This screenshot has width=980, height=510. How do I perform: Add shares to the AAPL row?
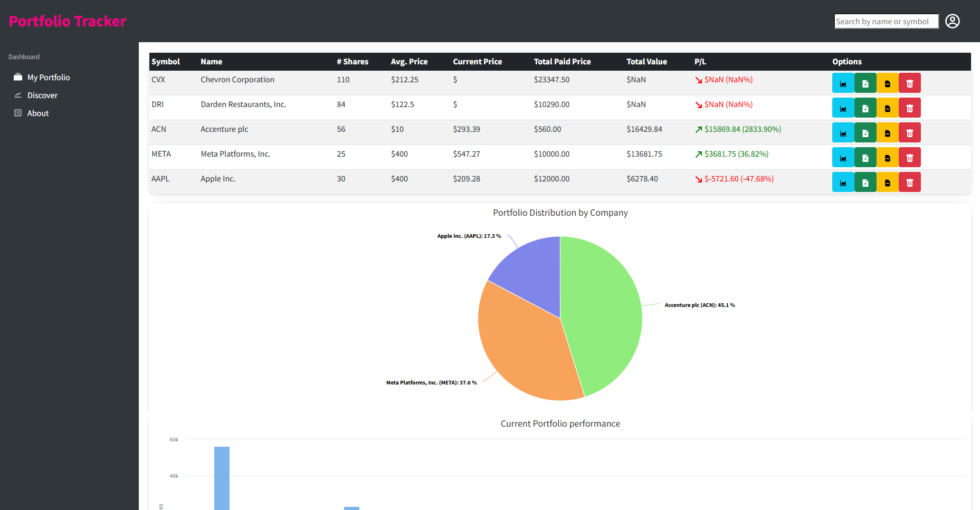coord(865,182)
